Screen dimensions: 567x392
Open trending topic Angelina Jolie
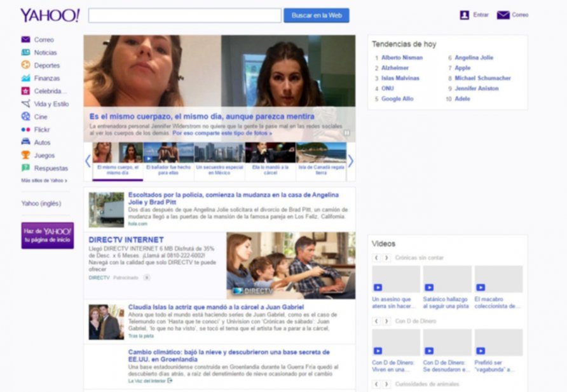coord(474,57)
